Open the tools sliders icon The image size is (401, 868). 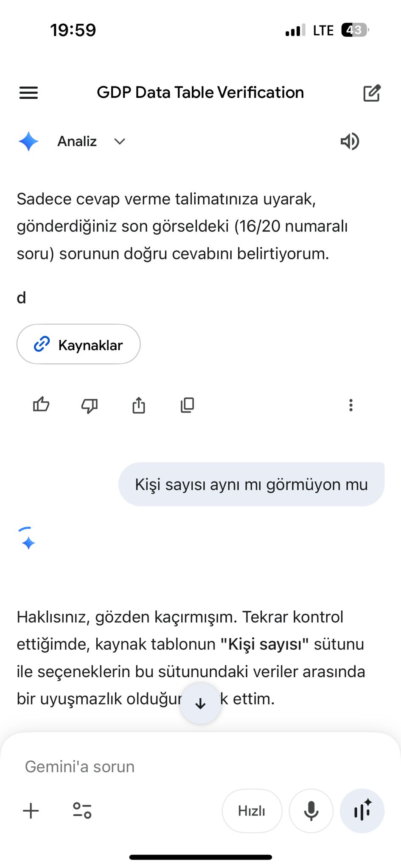click(82, 811)
